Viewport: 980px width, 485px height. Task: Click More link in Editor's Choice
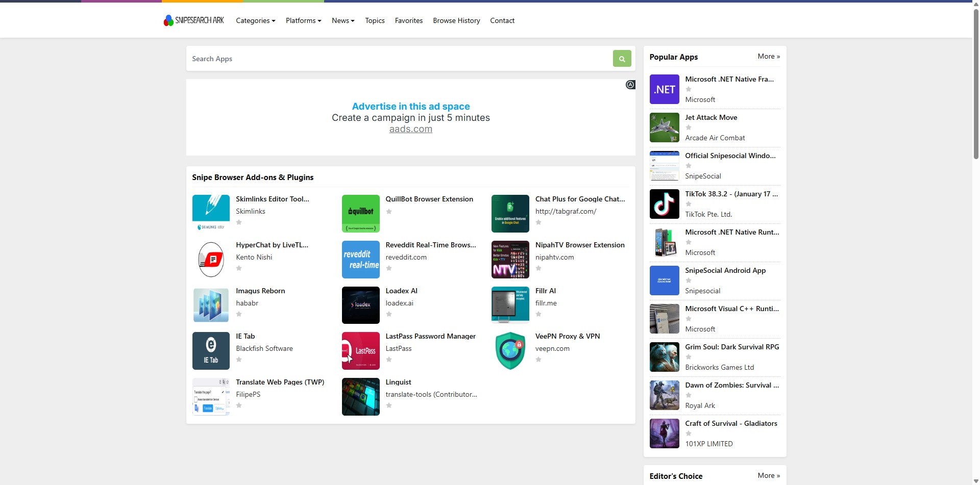click(x=769, y=475)
